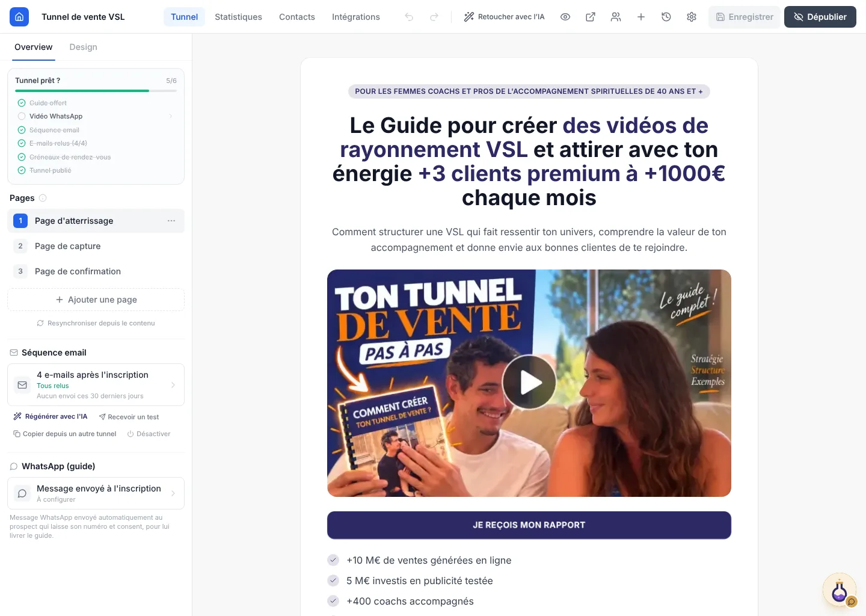The height and width of the screenshot is (616, 866).
Task: Click the subheadline paragraph about VSL
Action: pos(529,239)
